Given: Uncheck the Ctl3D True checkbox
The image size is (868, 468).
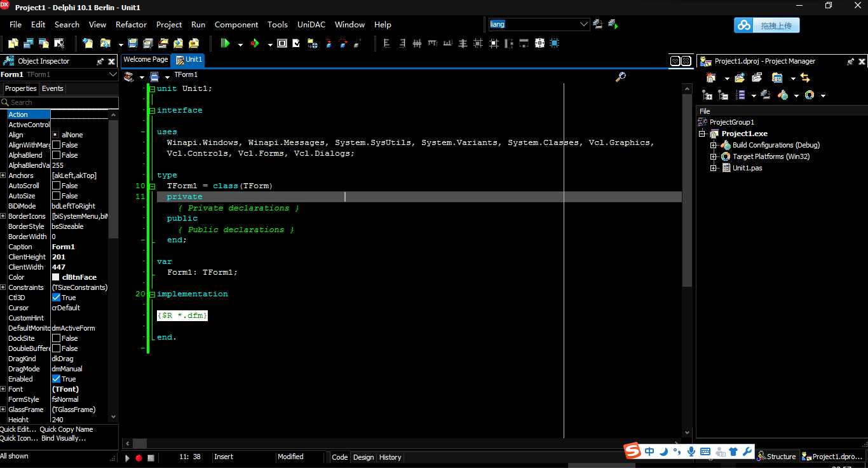Looking at the screenshot, I should pos(56,298).
